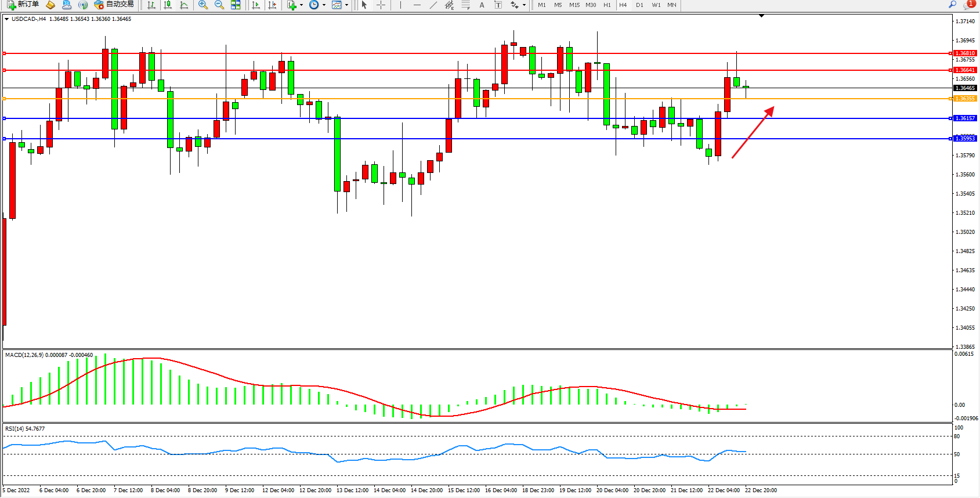Screen dimensions: 980x498
Task: Select the crosshair cursor tool
Action: 381,5
